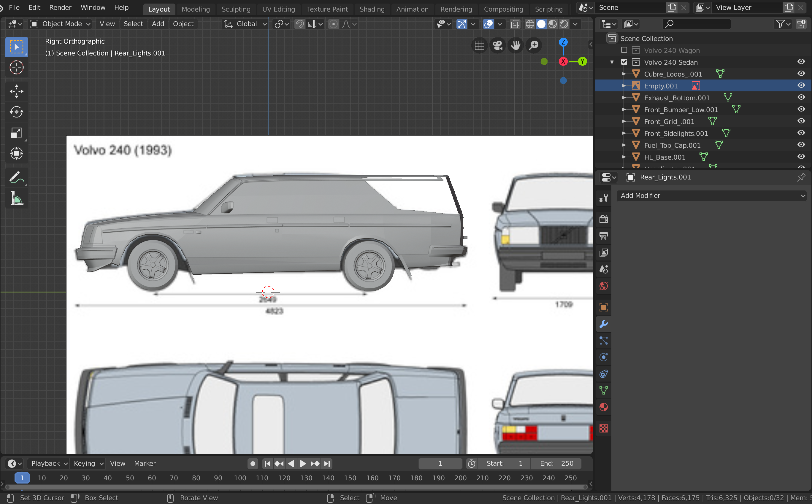Open the Render properties tab
Image resolution: width=812 pixels, height=504 pixels.
pyautogui.click(x=604, y=219)
